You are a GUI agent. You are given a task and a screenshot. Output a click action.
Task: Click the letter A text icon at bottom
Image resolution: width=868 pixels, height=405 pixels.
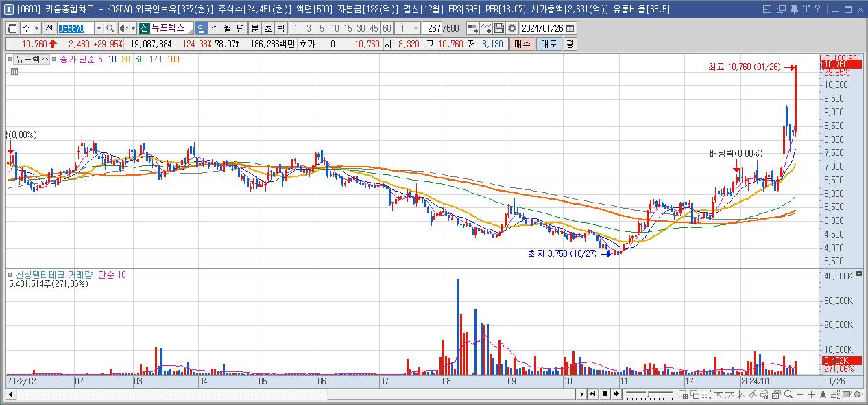pos(823,394)
